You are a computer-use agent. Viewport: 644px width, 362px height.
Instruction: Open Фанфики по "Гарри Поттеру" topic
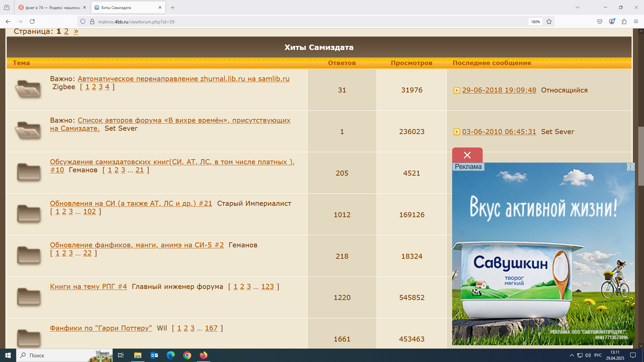pos(101,328)
